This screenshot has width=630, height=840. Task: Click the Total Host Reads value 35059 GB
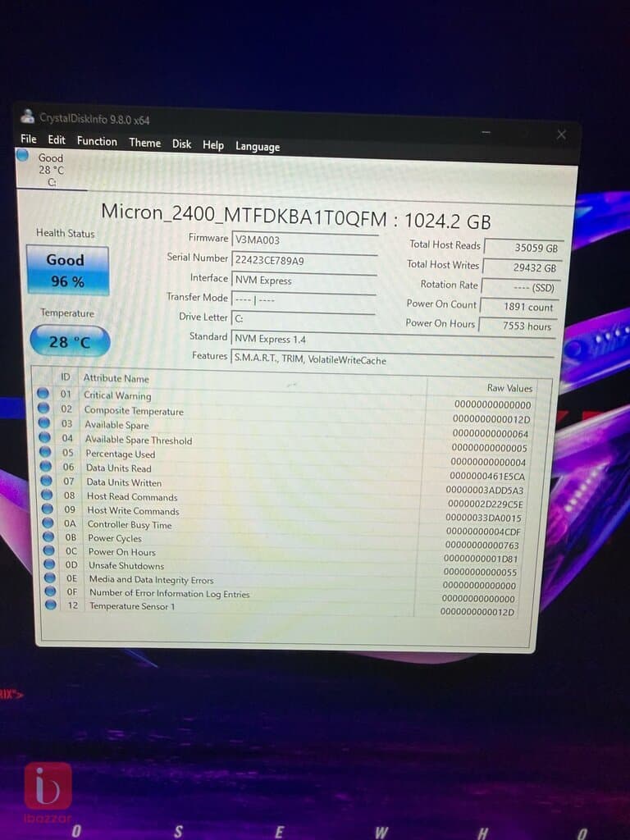[523, 248]
